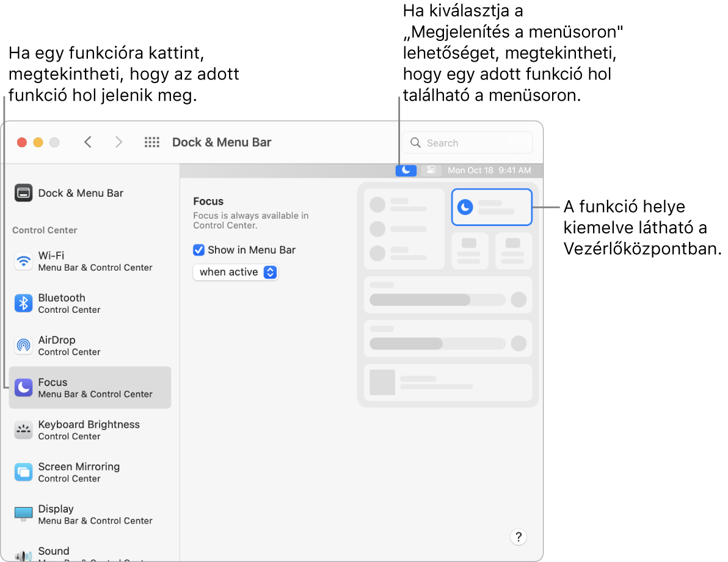Open the Help button in the corner

click(x=519, y=537)
